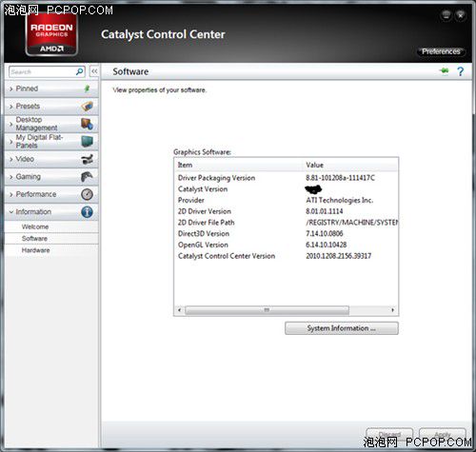Click the Video camera icon
The width and height of the screenshot is (476, 452).
point(87,159)
